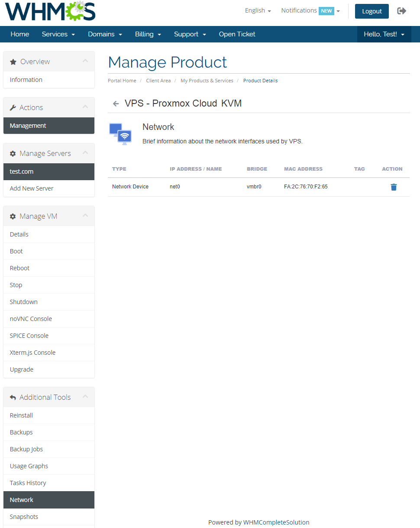The width and height of the screenshot is (420, 528).
Task: Open Backup Jobs tool
Action: pos(49,449)
